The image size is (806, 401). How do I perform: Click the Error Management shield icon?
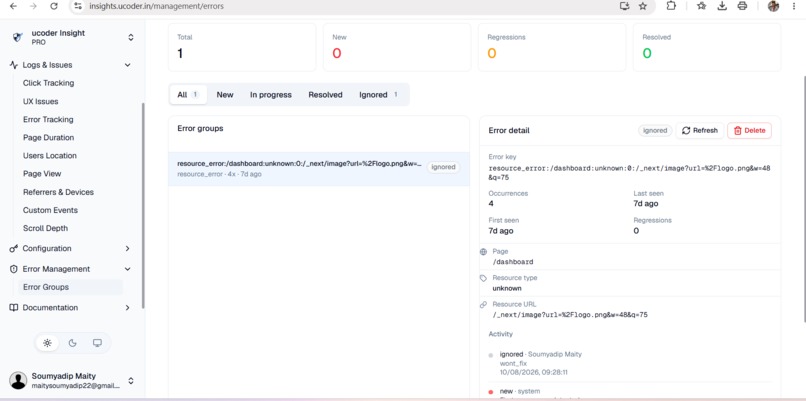[x=14, y=269]
